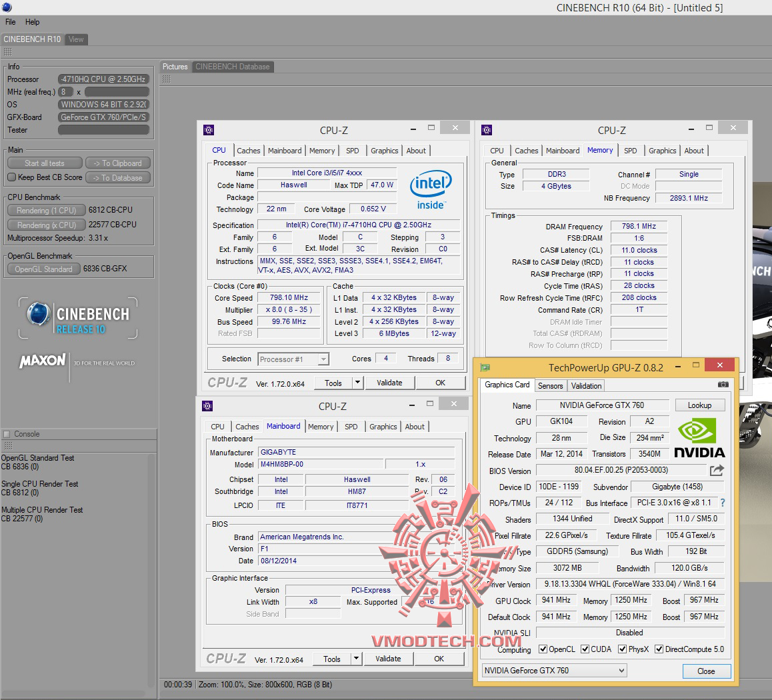772x700 pixels.
Task: Open Tools arrow in CPU-Z CPU window
Action: coord(357,383)
